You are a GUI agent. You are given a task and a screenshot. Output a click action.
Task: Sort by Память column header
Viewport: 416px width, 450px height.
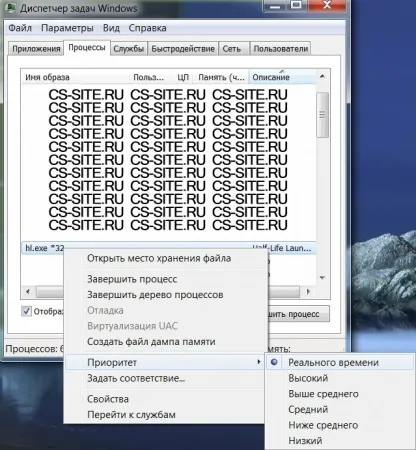click(221, 77)
